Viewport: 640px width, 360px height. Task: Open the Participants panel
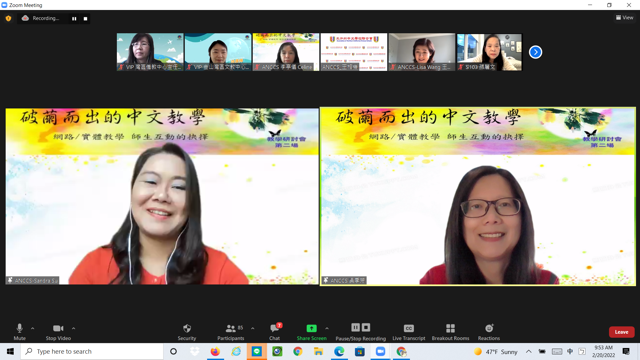(x=231, y=332)
